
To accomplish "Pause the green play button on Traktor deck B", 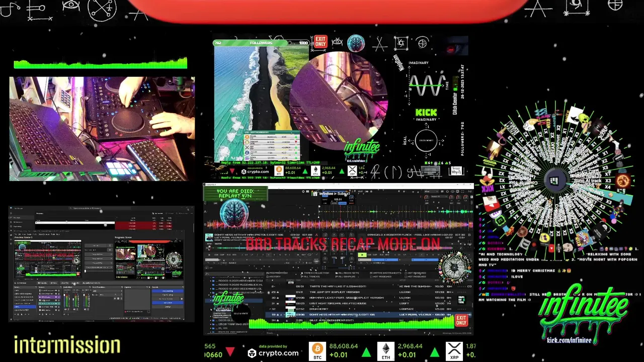I will click(x=362, y=255).
